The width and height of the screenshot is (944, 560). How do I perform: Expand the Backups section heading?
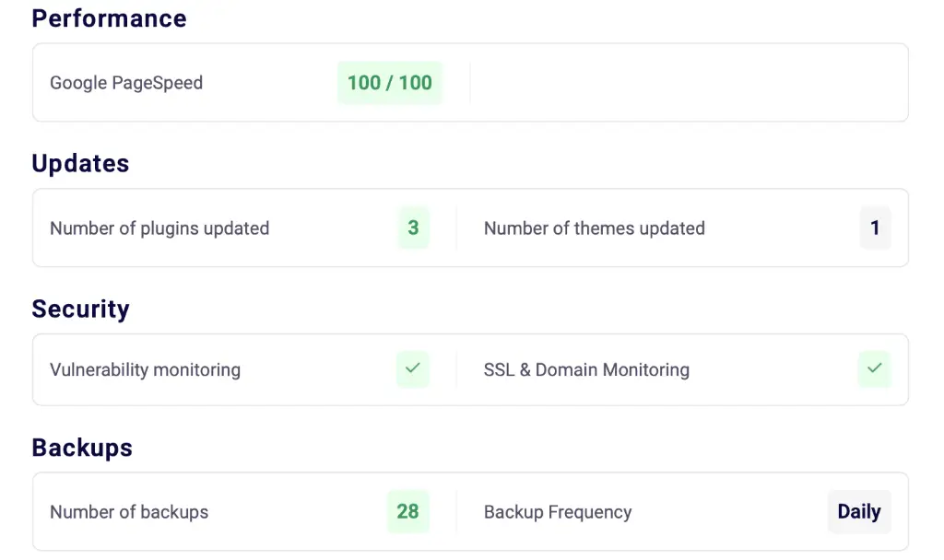pyautogui.click(x=81, y=447)
